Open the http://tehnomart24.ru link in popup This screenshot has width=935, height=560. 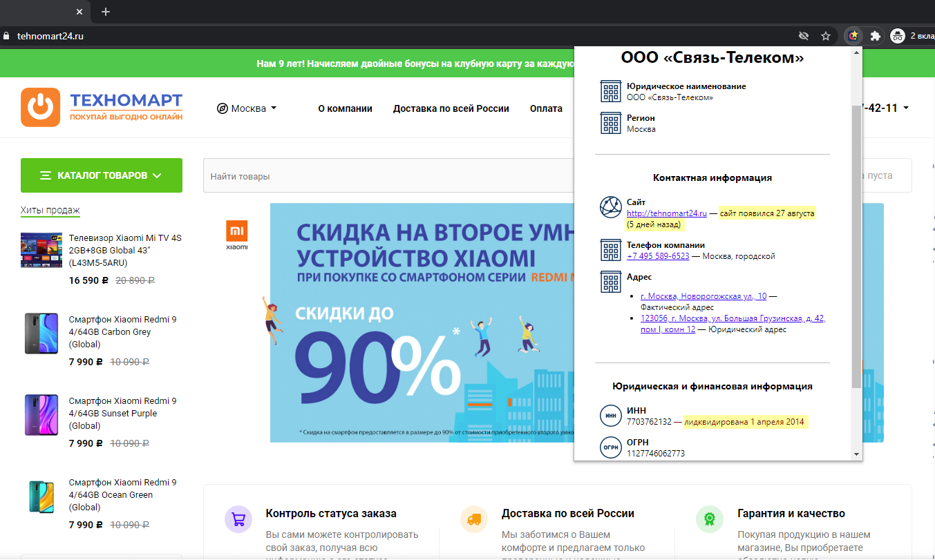(667, 213)
